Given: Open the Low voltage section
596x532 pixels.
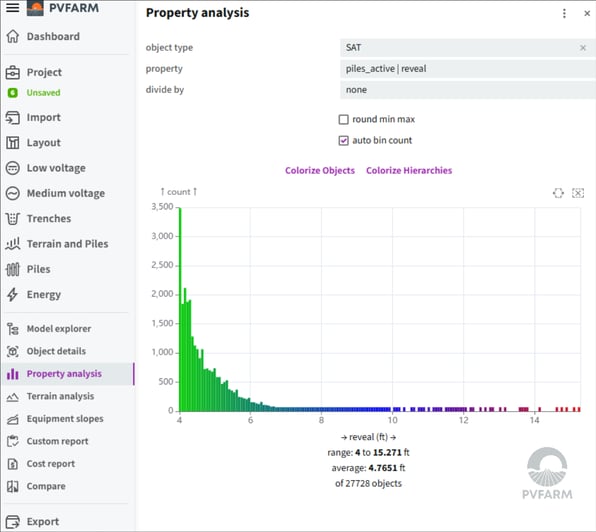Looking at the screenshot, I should click(56, 168).
